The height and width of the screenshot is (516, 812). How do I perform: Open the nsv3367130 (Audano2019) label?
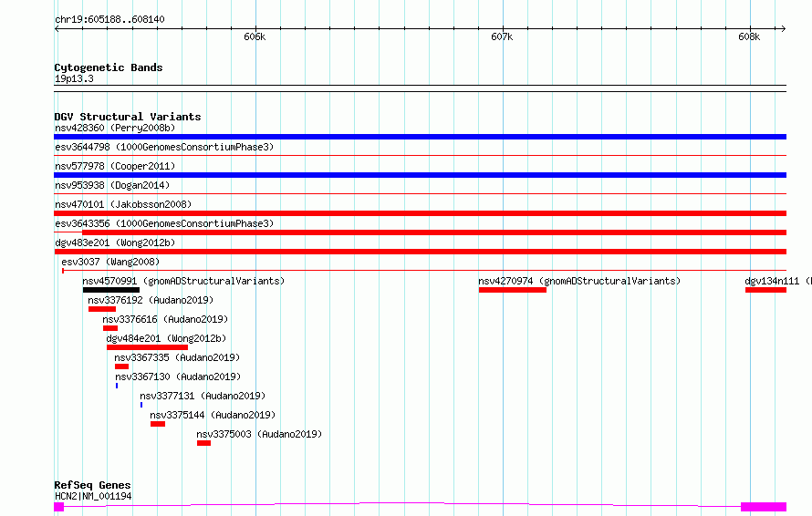[178, 377]
